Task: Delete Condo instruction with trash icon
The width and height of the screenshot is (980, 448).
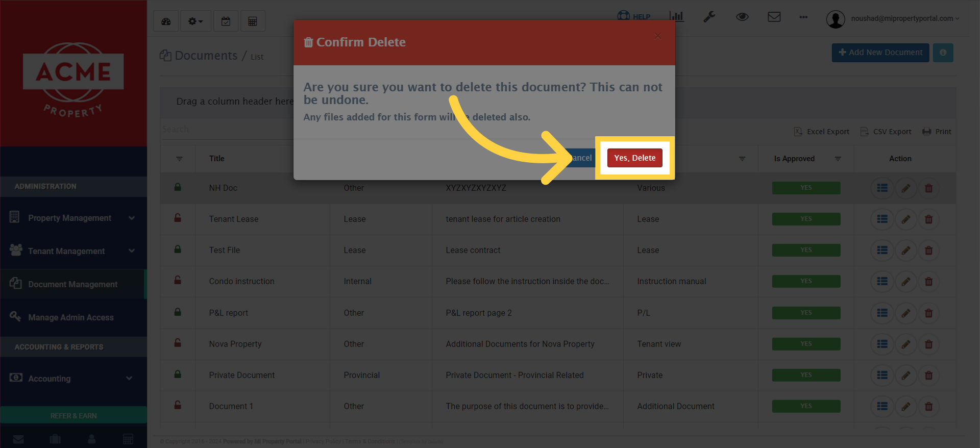Action: [x=928, y=282]
